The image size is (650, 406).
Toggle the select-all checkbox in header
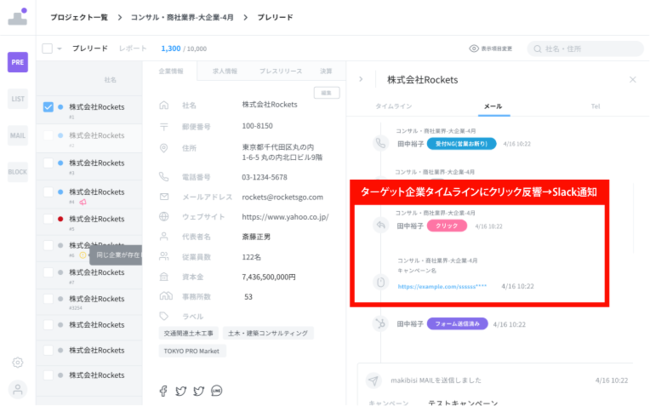tap(47, 49)
